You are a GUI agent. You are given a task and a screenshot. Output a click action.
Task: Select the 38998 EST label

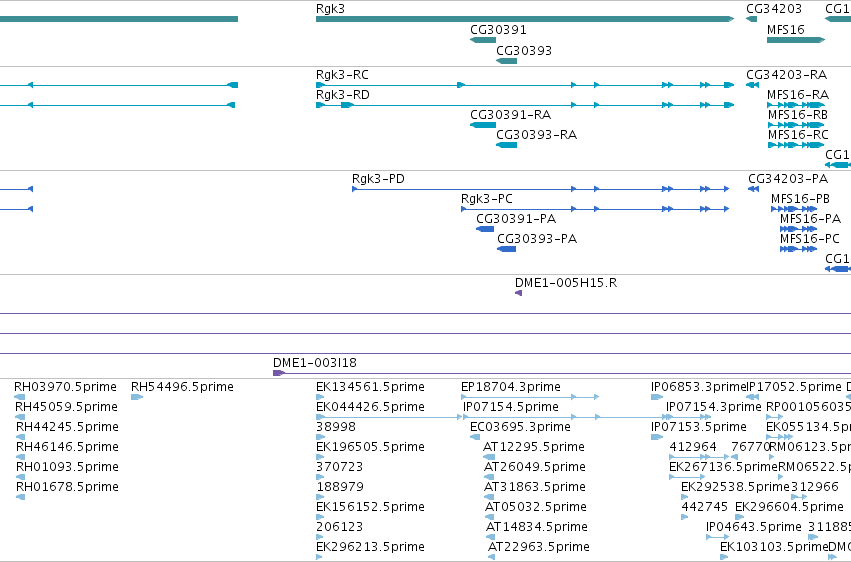[x=336, y=427]
